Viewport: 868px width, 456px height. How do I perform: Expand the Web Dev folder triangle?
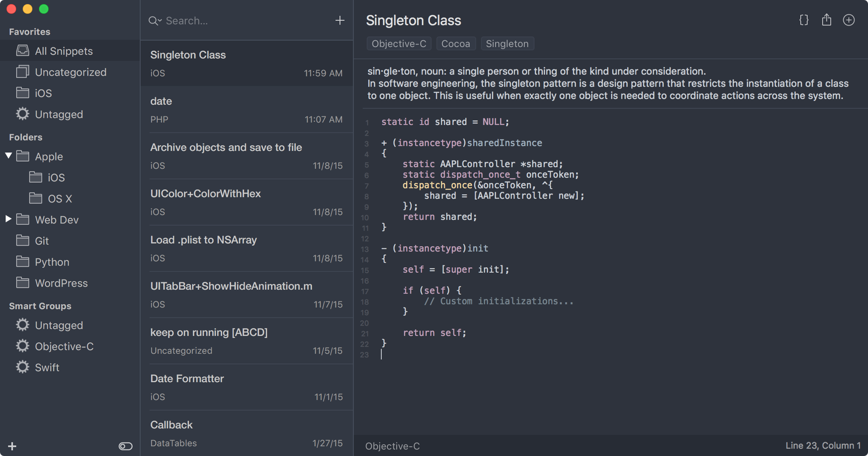(8, 219)
